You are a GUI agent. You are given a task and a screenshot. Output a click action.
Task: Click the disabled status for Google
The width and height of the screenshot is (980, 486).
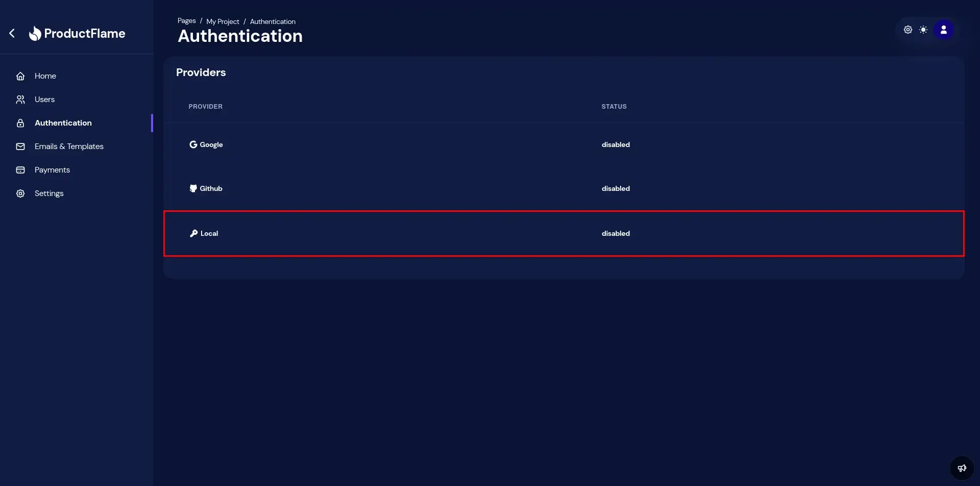[x=616, y=145]
